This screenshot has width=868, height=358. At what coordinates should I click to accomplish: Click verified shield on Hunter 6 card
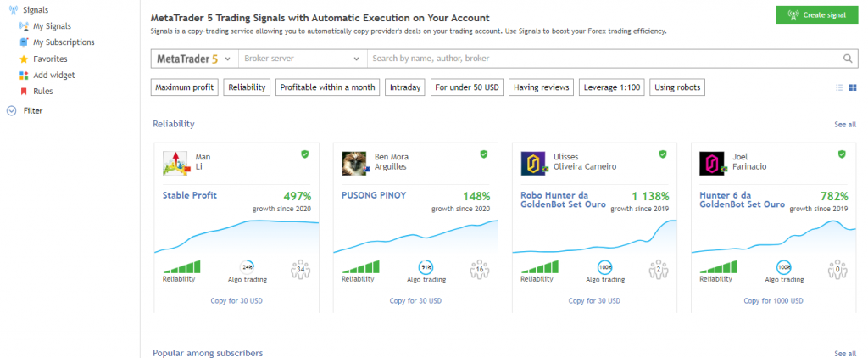click(x=842, y=154)
